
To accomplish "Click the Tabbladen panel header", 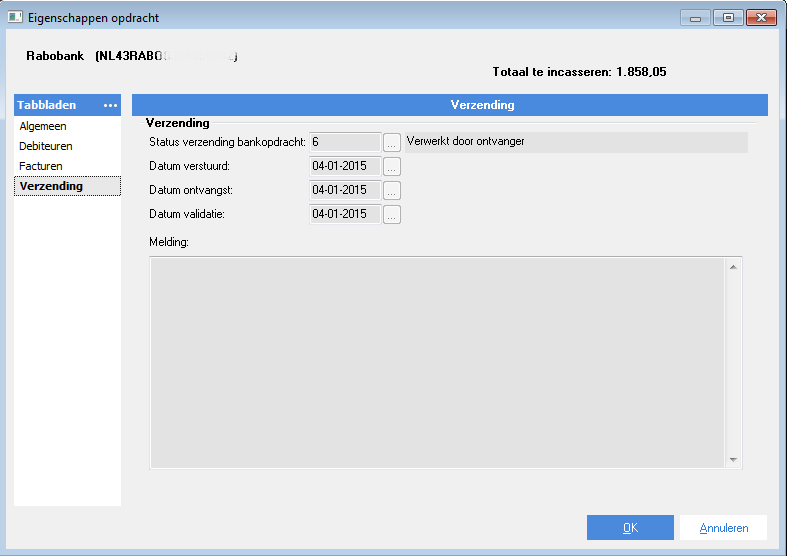I will click(x=67, y=105).
